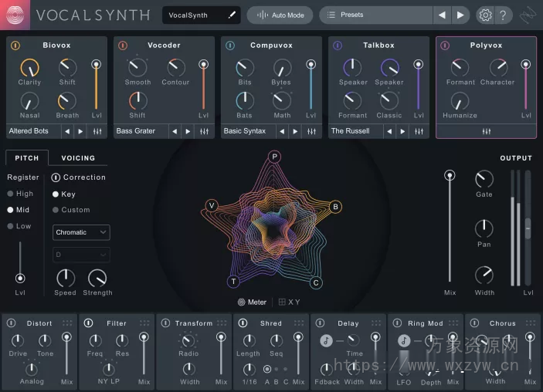543x392 pixels.
Task: Open the Presets list dropdown
Action: [x=375, y=15]
